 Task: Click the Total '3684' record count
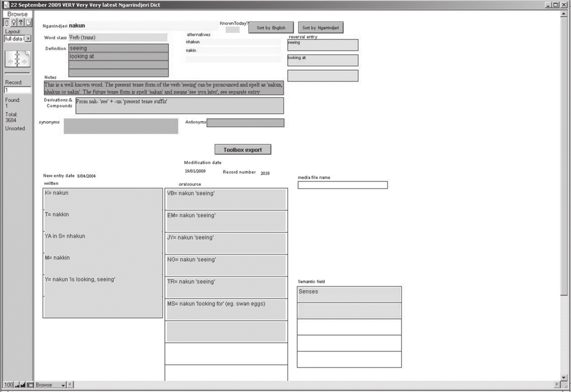(x=10, y=120)
